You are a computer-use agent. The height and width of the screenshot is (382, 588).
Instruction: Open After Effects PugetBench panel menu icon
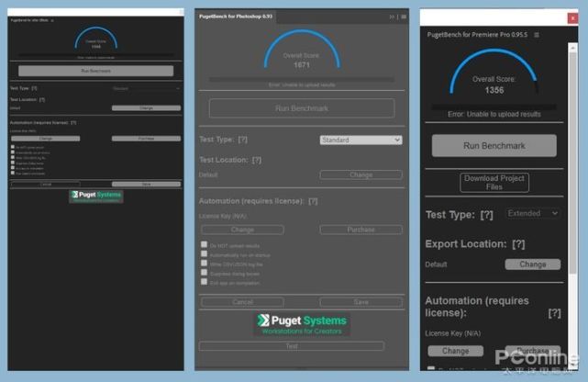[x=52, y=20]
